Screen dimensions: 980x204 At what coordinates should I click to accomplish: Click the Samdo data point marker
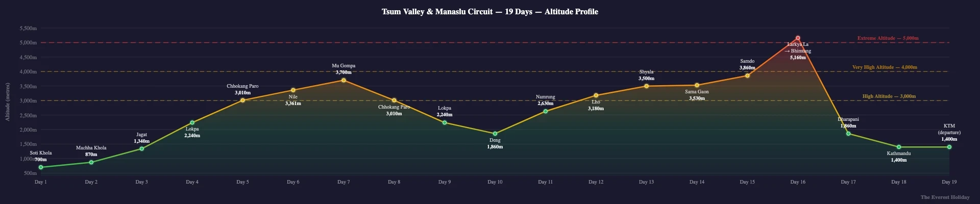pos(747,75)
